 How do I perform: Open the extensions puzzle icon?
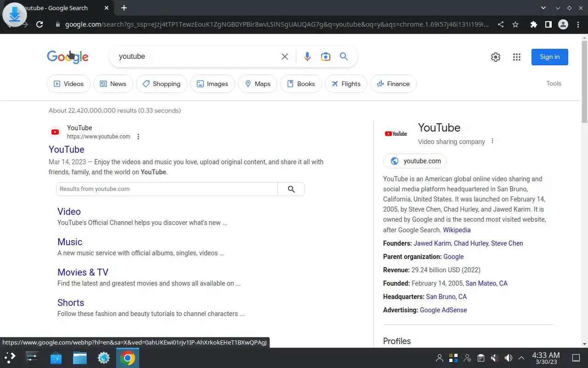coord(533,24)
